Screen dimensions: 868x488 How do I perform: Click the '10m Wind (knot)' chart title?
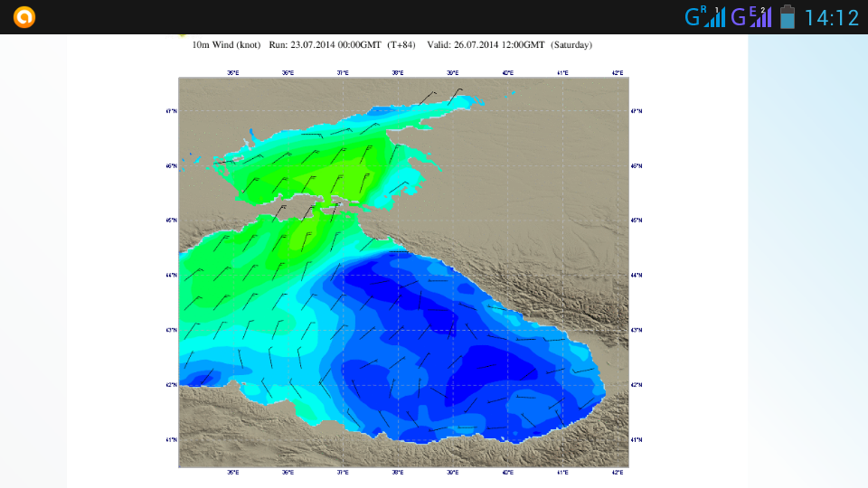226,45
